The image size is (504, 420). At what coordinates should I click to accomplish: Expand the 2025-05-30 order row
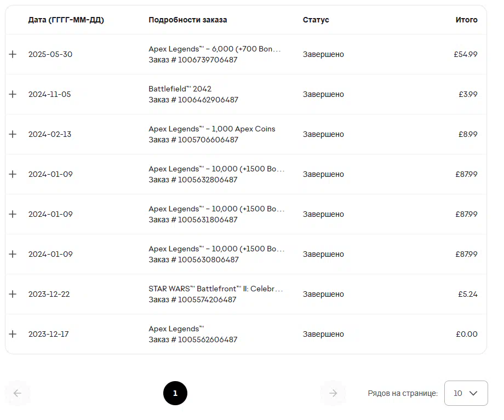13,54
